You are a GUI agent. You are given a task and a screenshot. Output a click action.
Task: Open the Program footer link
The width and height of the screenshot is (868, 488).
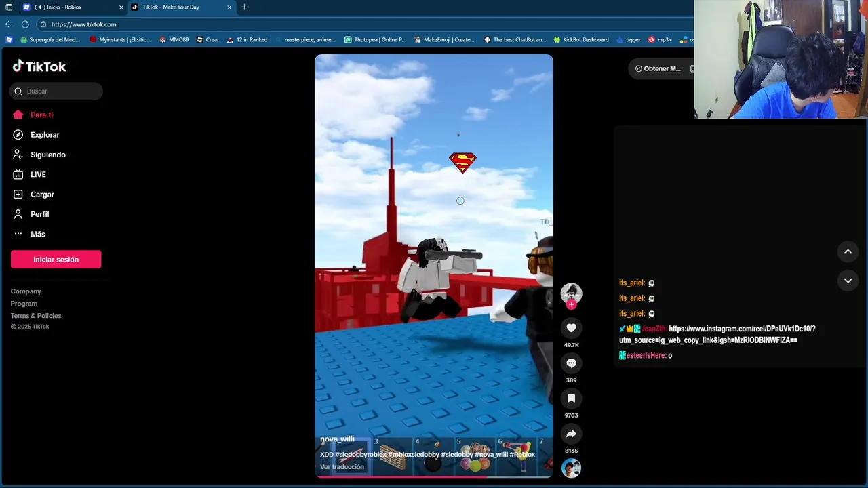(24, 304)
